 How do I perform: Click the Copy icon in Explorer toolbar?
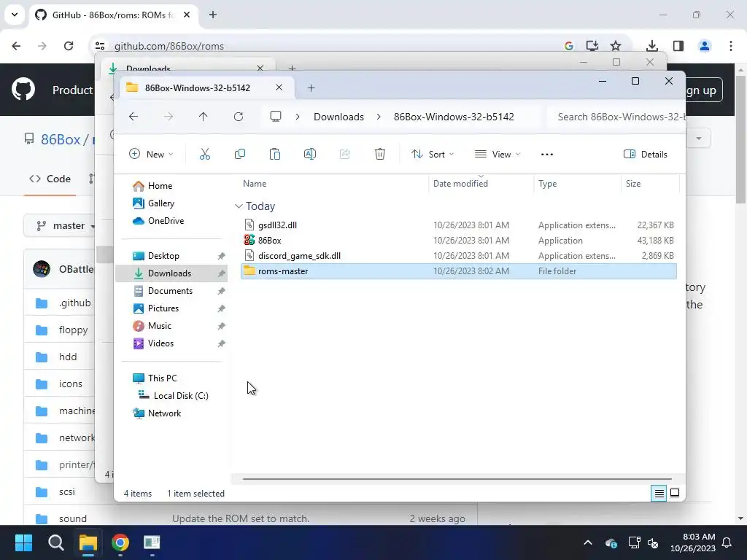click(240, 155)
